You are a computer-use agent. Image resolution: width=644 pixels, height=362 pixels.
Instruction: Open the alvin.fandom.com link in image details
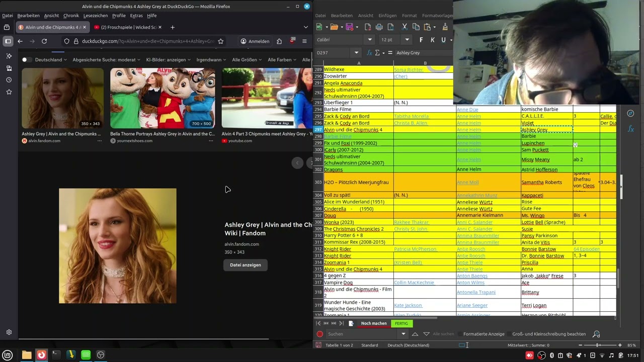[x=242, y=244]
